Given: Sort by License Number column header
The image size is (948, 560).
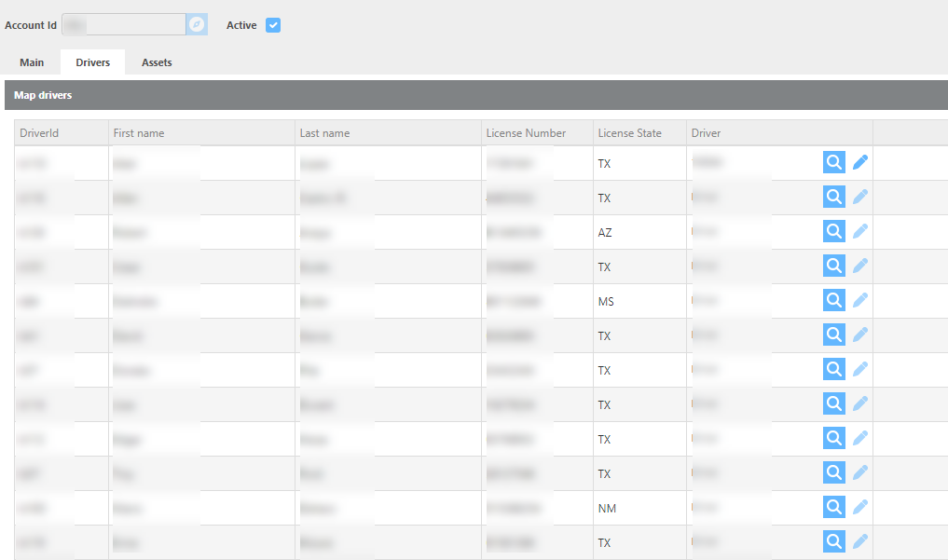Looking at the screenshot, I should pyautogui.click(x=526, y=133).
